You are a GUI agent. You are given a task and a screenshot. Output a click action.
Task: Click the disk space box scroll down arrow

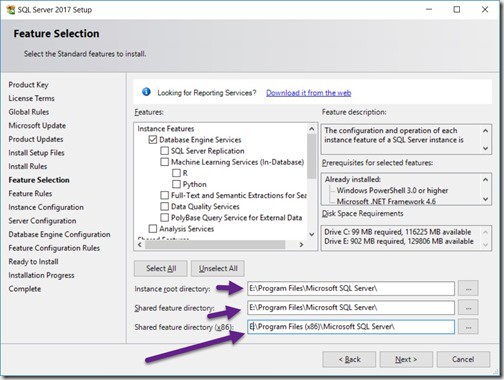[485, 245]
